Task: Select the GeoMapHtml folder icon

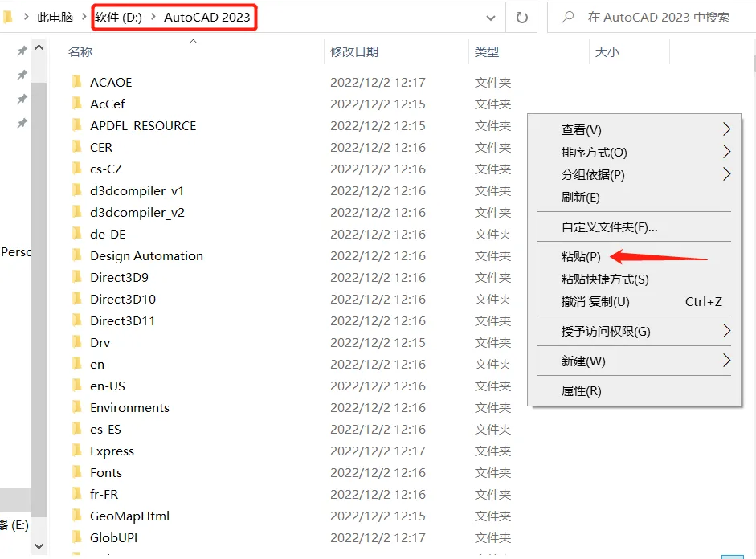Action: point(76,515)
